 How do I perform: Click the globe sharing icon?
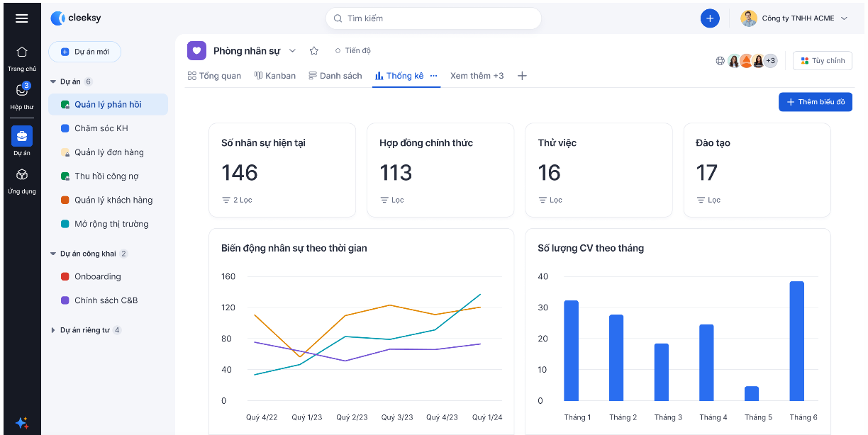pos(720,61)
